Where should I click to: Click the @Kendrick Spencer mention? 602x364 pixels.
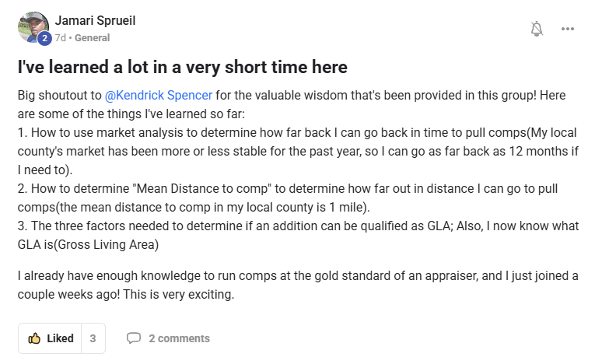point(158,95)
